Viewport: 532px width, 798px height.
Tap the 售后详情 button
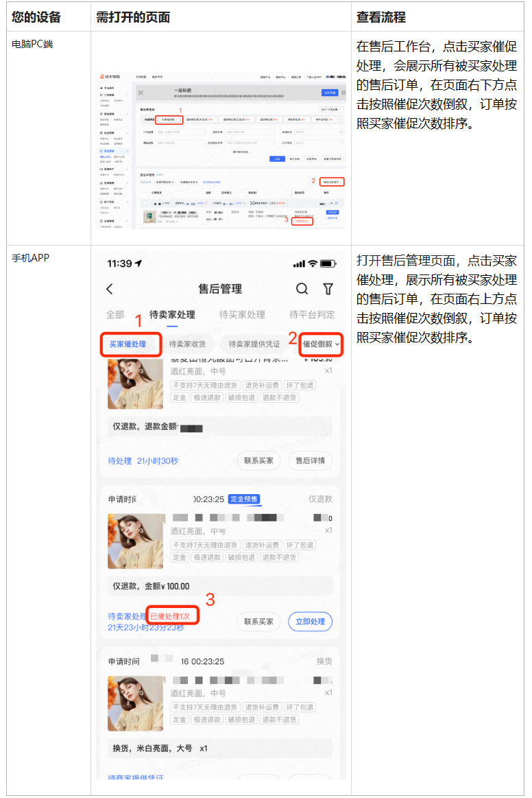pos(311,460)
